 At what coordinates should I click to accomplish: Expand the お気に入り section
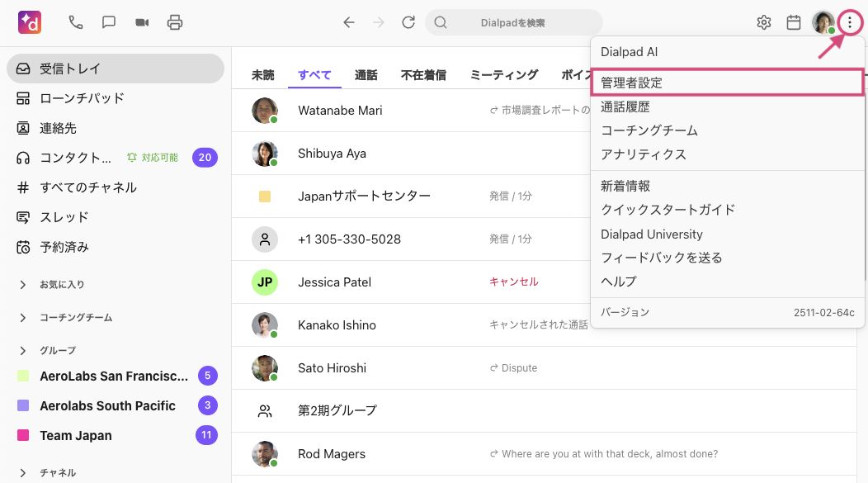(x=23, y=285)
